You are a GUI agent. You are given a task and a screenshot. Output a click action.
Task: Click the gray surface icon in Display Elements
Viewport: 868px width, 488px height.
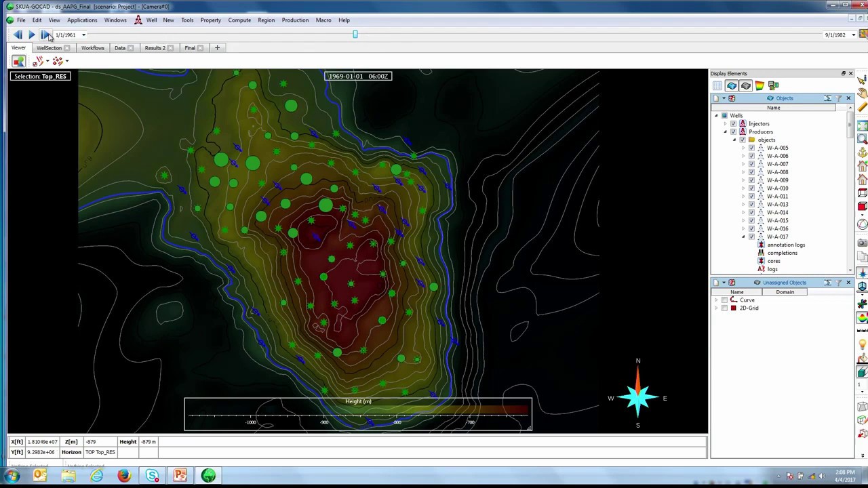[x=745, y=86]
